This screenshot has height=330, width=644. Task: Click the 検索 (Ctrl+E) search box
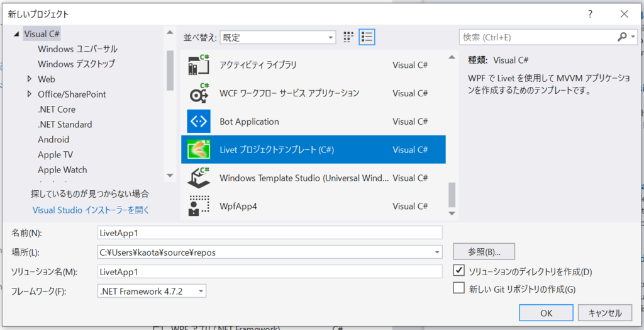click(538, 37)
